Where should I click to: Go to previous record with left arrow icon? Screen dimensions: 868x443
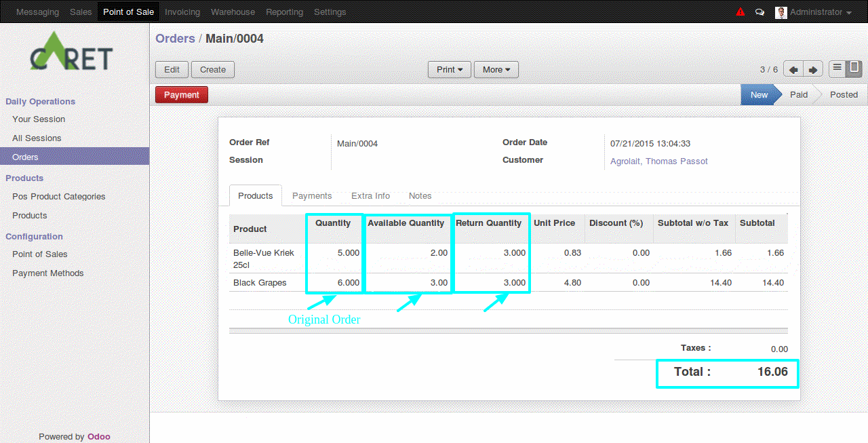tap(792, 69)
